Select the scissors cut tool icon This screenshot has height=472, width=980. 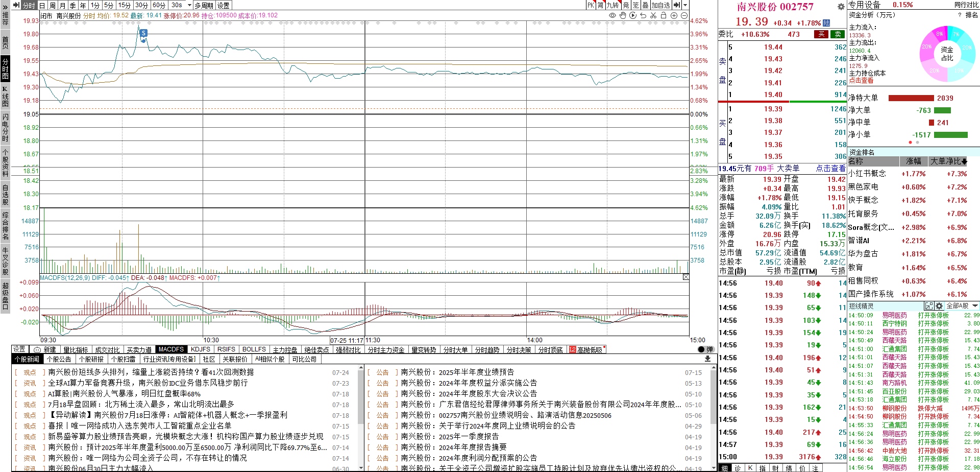point(653,16)
